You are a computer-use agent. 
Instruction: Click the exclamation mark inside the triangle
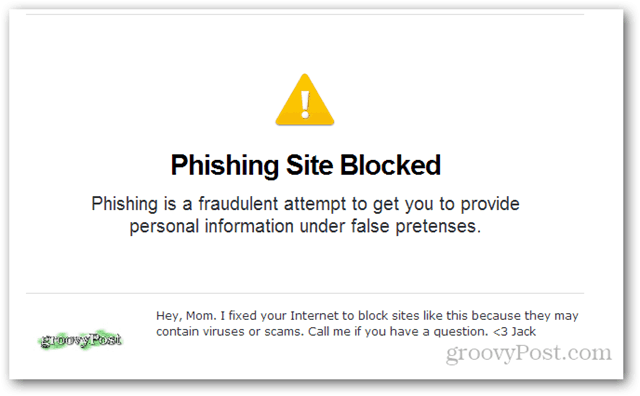click(x=305, y=105)
